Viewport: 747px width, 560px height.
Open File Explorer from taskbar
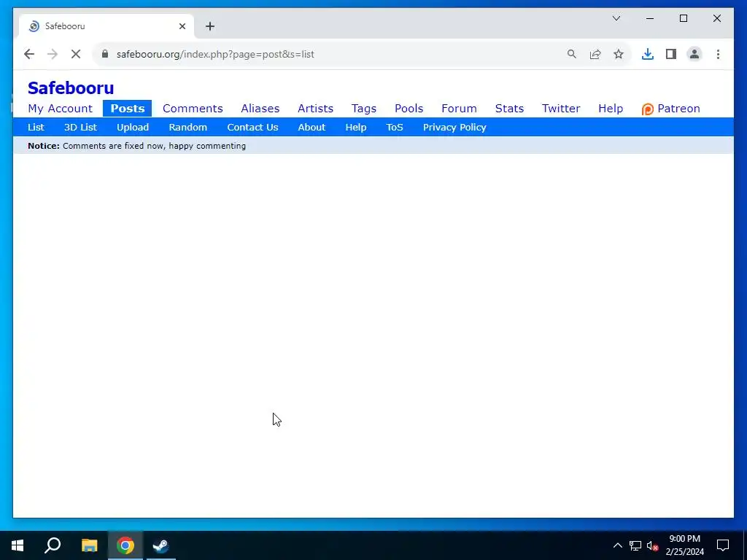pos(89,545)
